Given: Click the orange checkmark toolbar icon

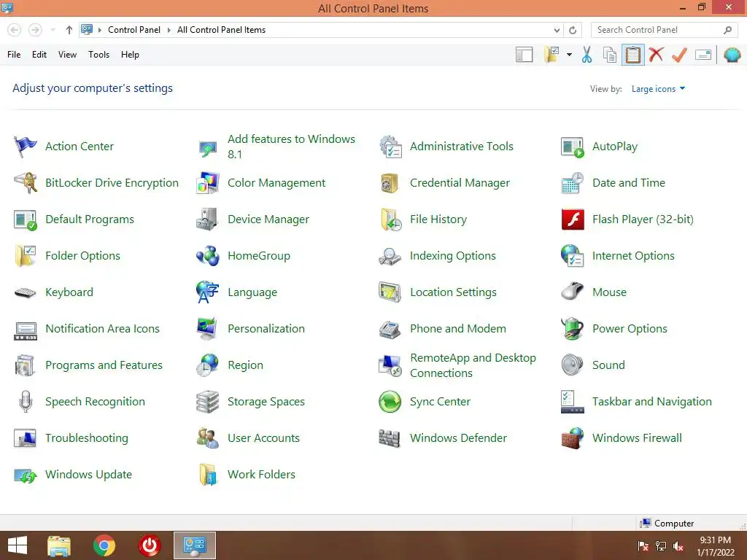Looking at the screenshot, I should (679, 55).
